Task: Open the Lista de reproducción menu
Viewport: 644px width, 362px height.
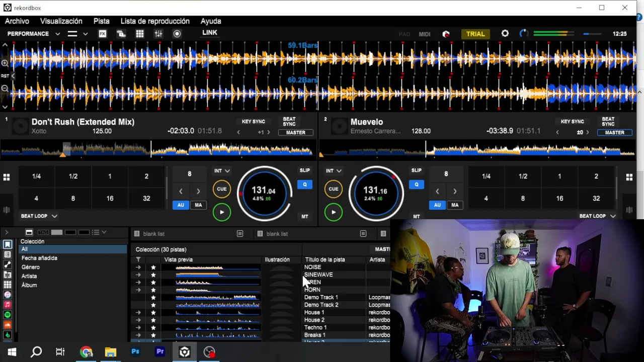Action: click(x=155, y=21)
